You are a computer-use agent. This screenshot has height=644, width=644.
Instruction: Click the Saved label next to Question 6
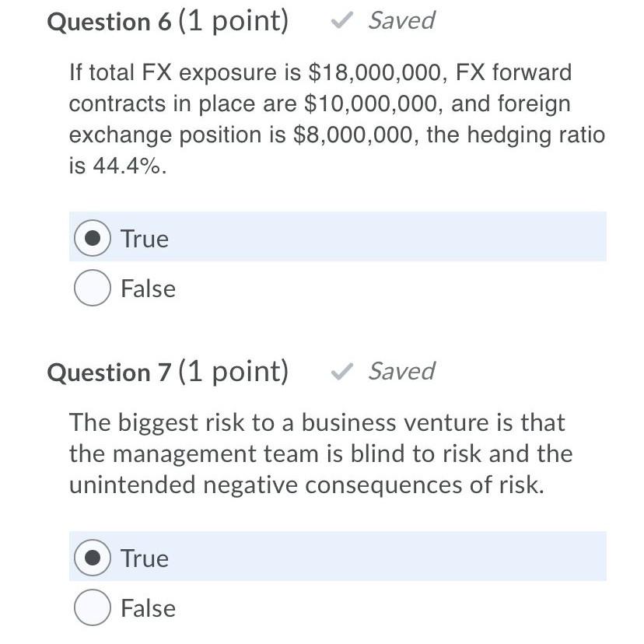click(x=401, y=21)
